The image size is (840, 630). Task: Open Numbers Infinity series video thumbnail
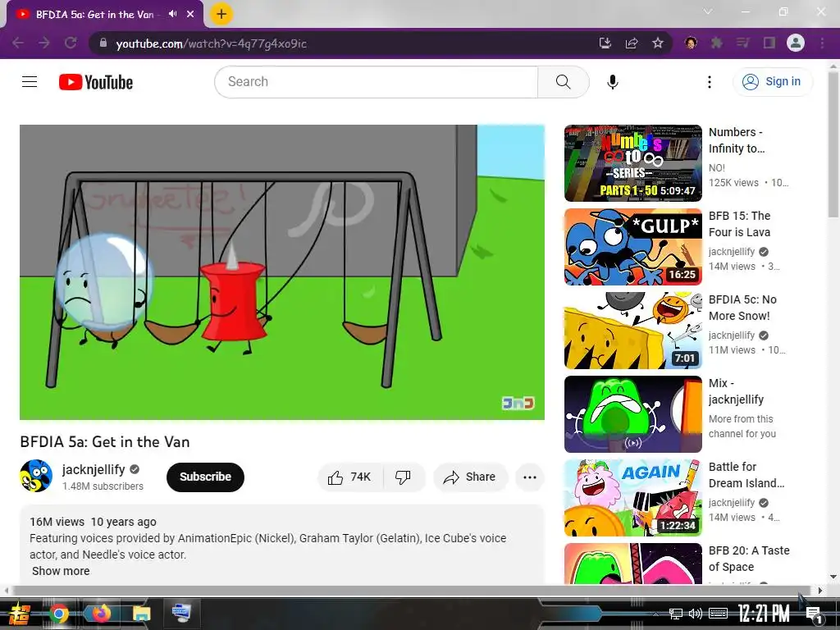point(632,163)
